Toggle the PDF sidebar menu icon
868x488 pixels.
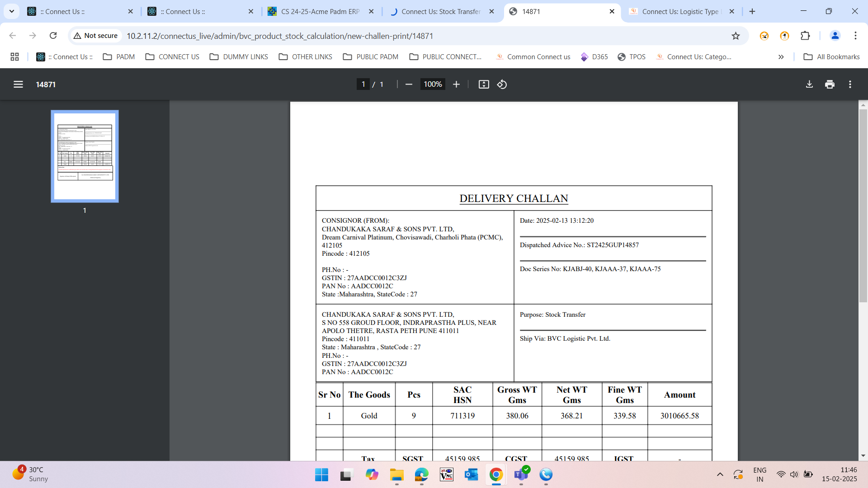[x=18, y=84]
